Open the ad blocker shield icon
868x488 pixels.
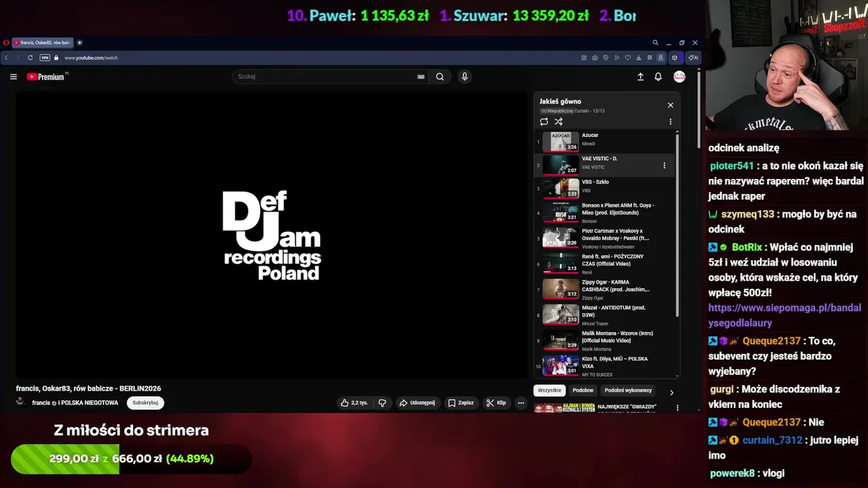pyautogui.click(x=606, y=58)
